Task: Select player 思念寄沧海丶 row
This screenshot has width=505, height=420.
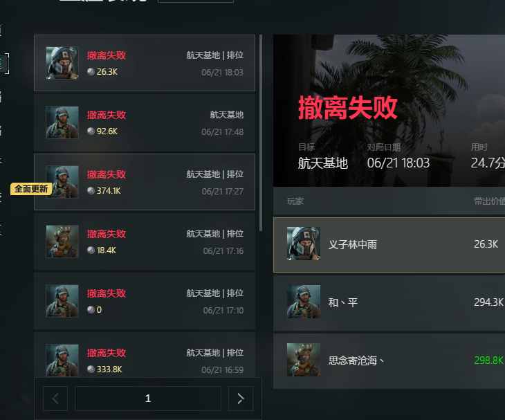Action: 389,360
